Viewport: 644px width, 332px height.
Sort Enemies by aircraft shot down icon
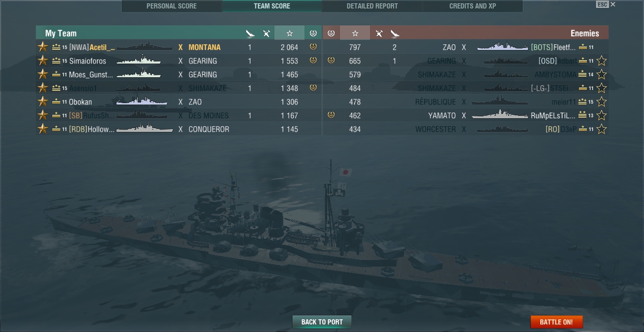pyautogui.click(x=379, y=33)
